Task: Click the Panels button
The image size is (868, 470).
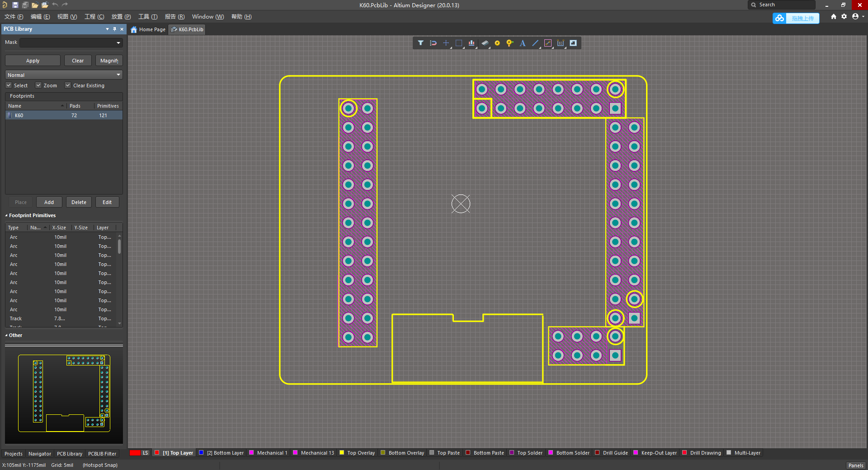Action: coord(855,465)
